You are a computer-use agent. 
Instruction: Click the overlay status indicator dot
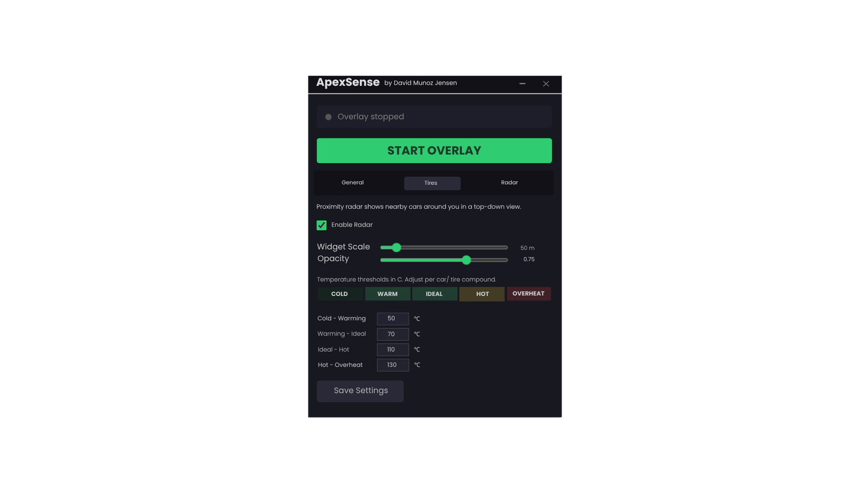point(328,117)
